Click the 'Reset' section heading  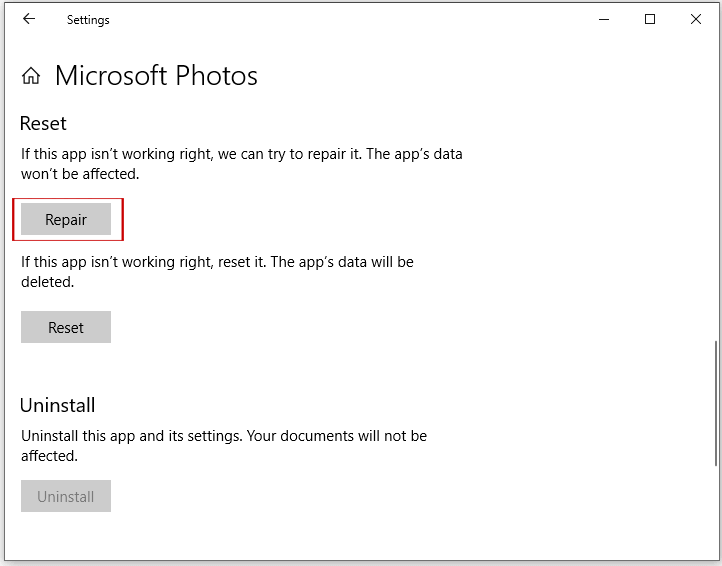43,123
